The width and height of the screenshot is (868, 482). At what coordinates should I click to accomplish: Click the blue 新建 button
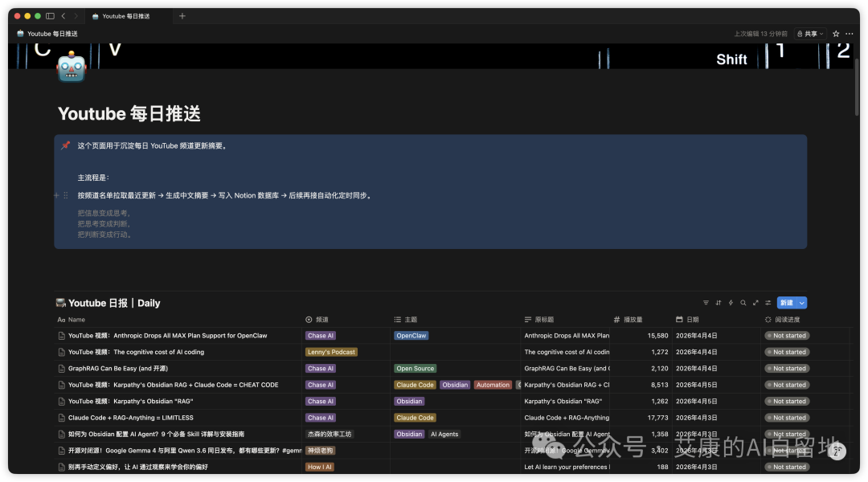[786, 303]
